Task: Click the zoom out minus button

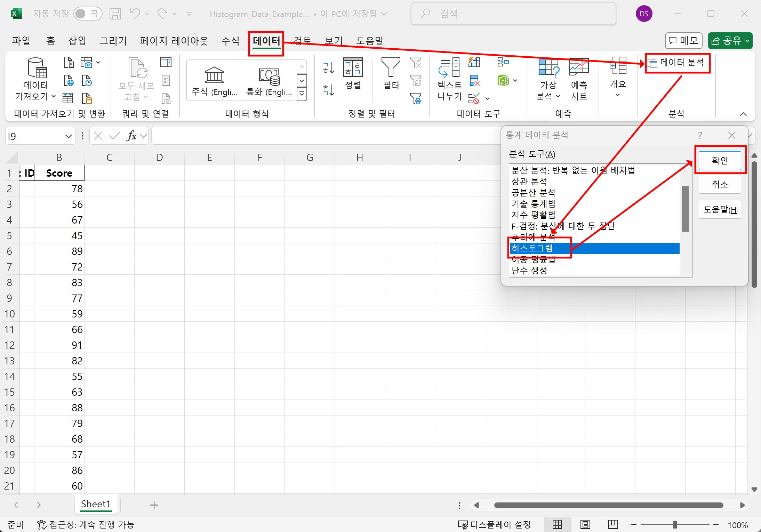Action: [x=634, y=524]
